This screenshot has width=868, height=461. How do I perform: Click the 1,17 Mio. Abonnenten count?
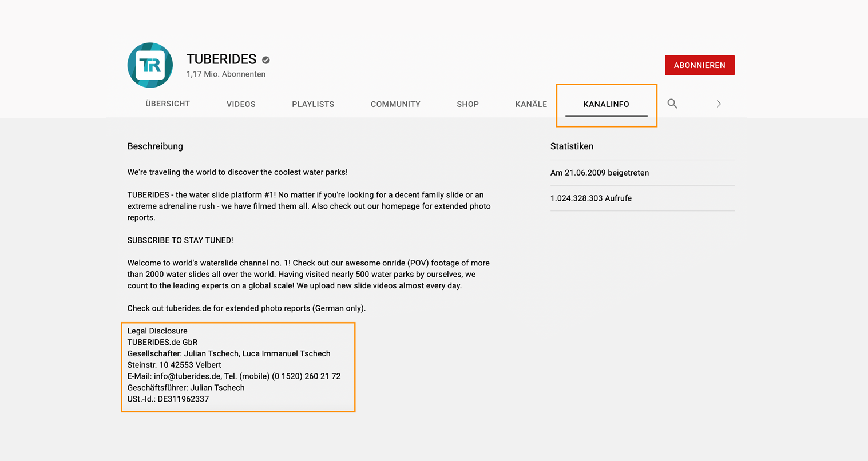(x=226, y=74)
